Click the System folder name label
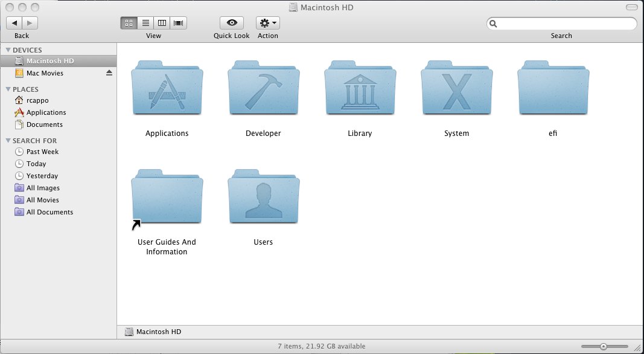 (456, 134)
